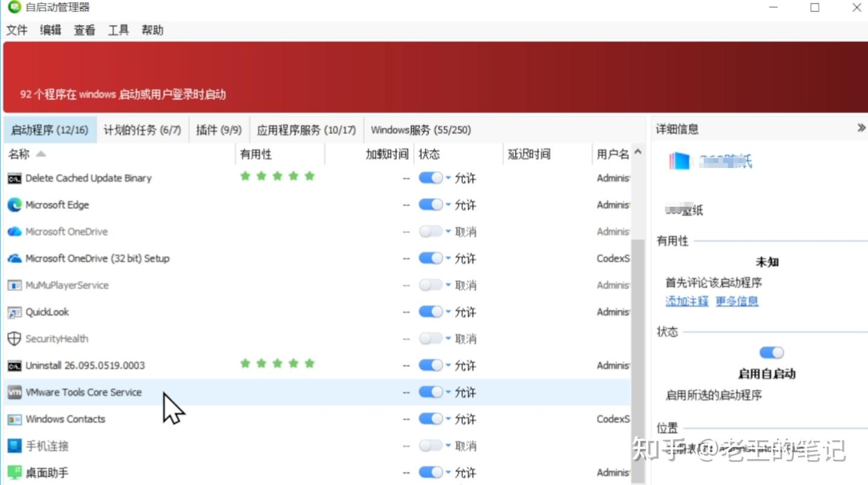
Task: Select the Windows Contacts row name
Action: pos(65,419)
